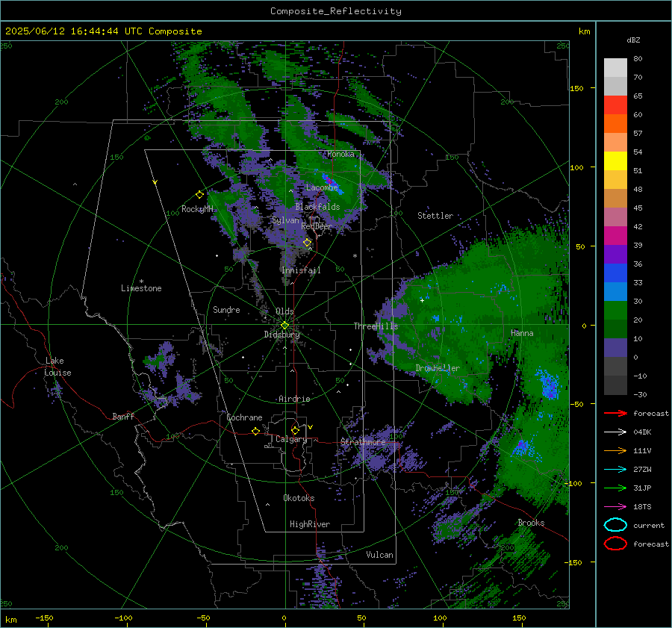
Task: Click the Limestone label
Action: point(141,288)
